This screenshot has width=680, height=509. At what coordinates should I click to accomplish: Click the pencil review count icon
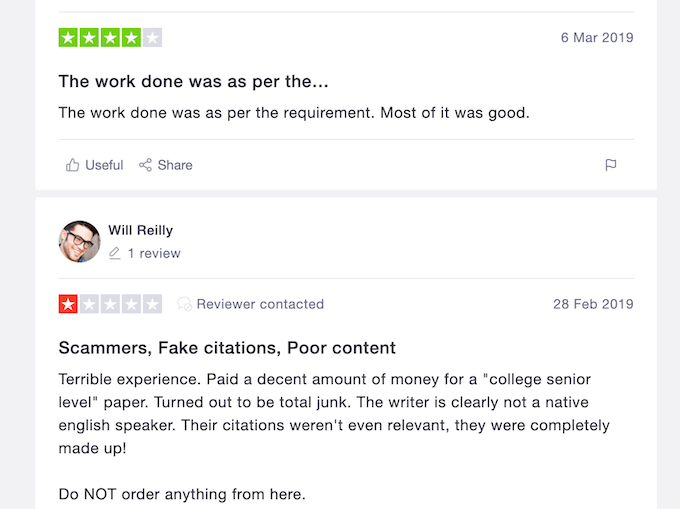coord(115,254)
